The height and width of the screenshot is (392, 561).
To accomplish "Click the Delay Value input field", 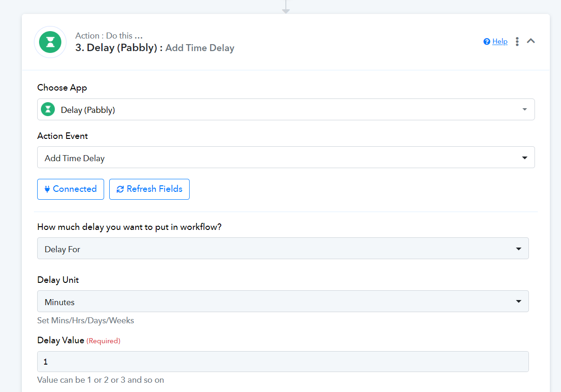I will [283, 361].
